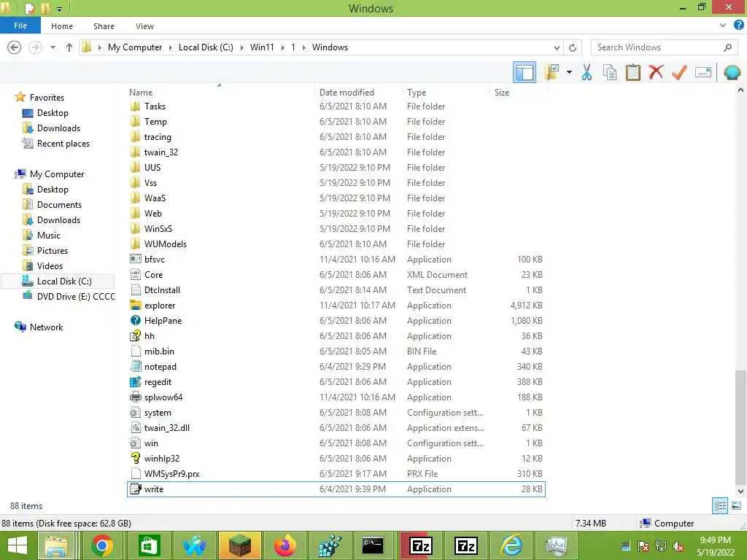Select the notepad application icon

tap(136, 367)
